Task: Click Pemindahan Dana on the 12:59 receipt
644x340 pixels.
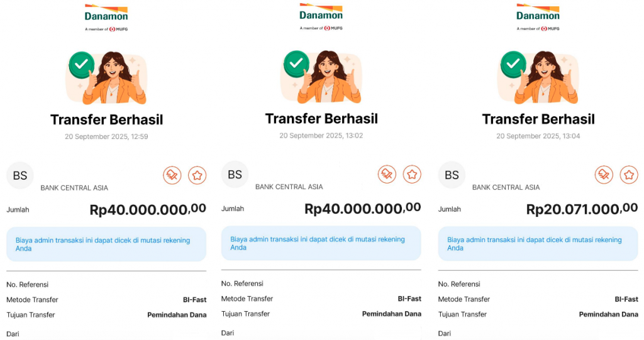Action: click(x=177, y=315)
